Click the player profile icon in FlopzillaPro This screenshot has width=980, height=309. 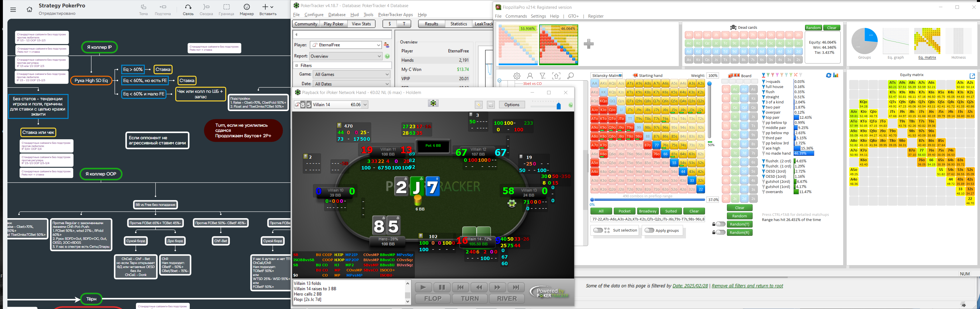pos(530,76)
